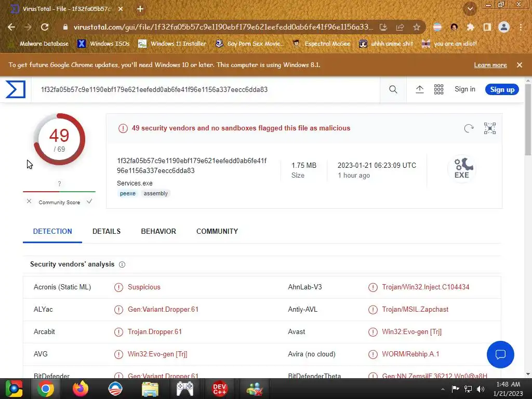Switch to the DETECTION tab
Screen dimensions: 532x399
point(52,231)
